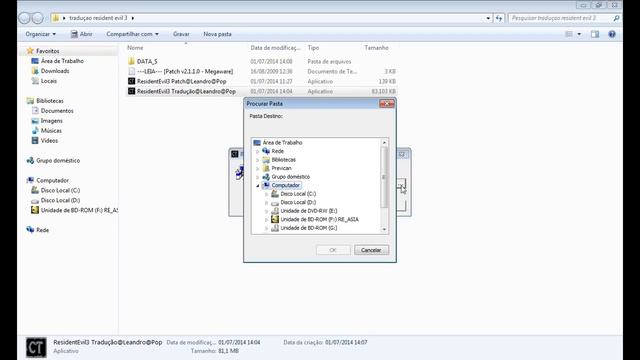The width and height of the screenshot is (640, 360).
Task: Click the dialog scrollbar up arrow
Action: (384, 142)
